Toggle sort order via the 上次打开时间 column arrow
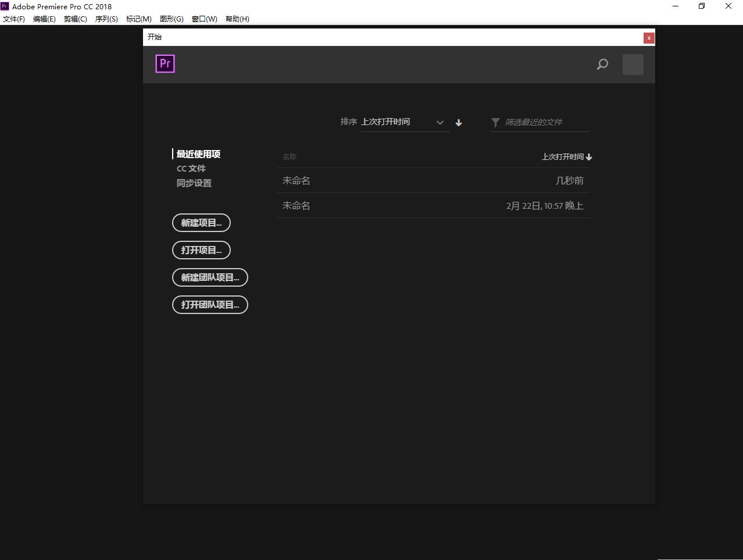Image resolution: width=743 pixels, height=560 pixels. (x=589, y=156)
